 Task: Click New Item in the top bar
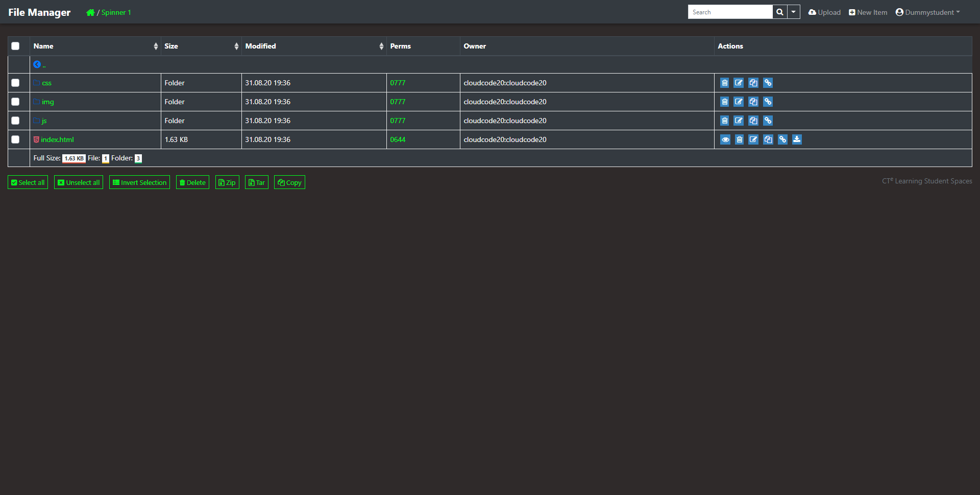(868, 12)
